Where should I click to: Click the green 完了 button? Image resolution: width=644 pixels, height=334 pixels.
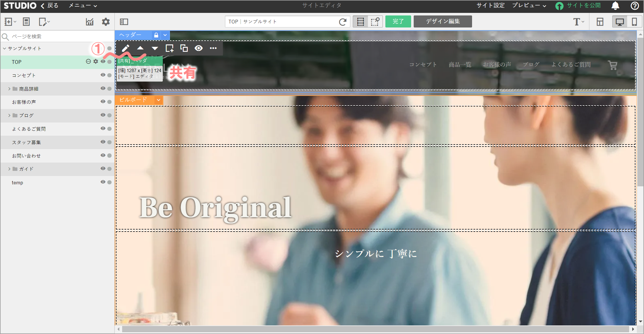pyautogui.click(x=398, y=21)
